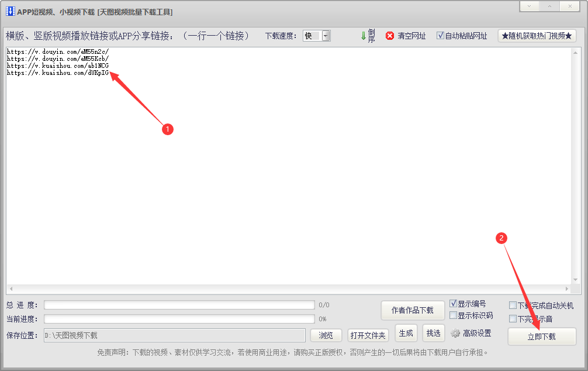The image size is (588, 371).
Task: Click the 生成 generate button
Action: (406, 333)
